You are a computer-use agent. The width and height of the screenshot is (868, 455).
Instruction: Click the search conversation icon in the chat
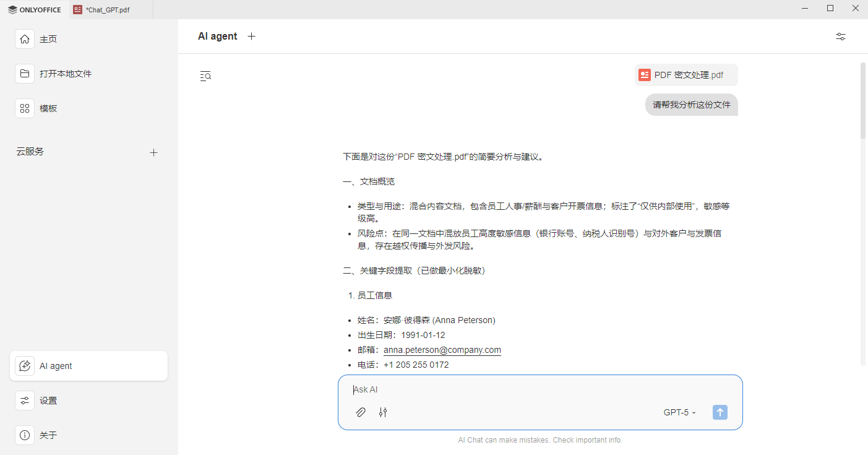click(x=205, y=76)
